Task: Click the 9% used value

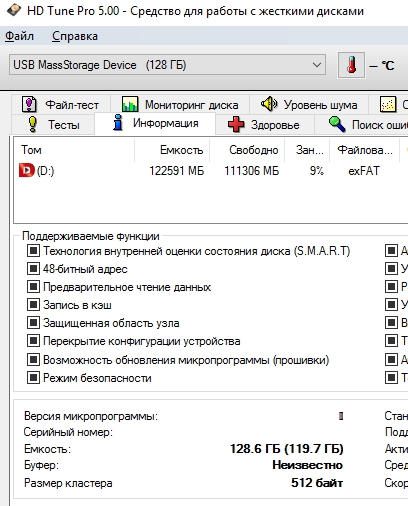Action: [x=317, y=171]
